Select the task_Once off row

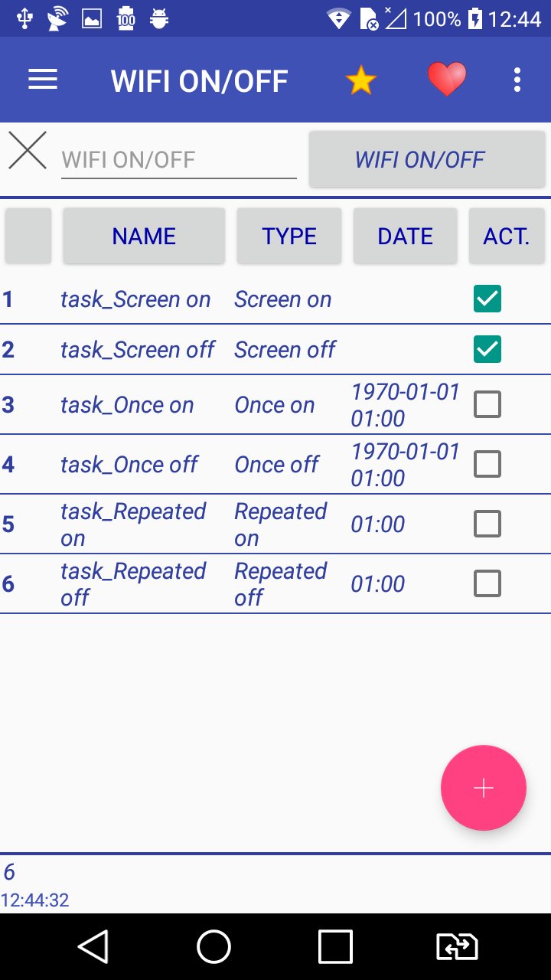130,464
